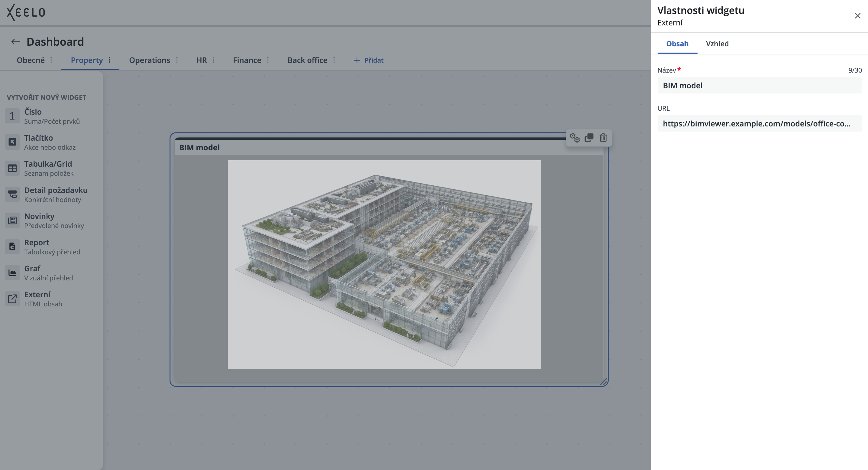Select the Detail požadavku widget icon

pos(12,194)
